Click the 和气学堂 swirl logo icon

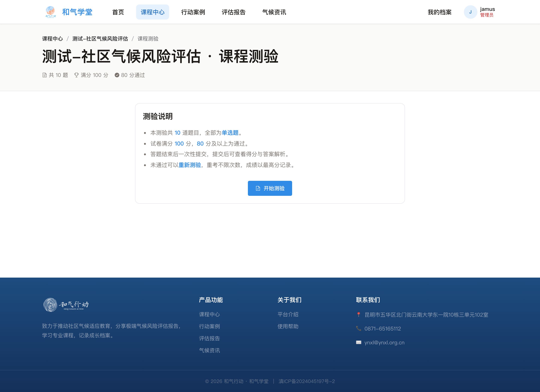coord(50,12)
